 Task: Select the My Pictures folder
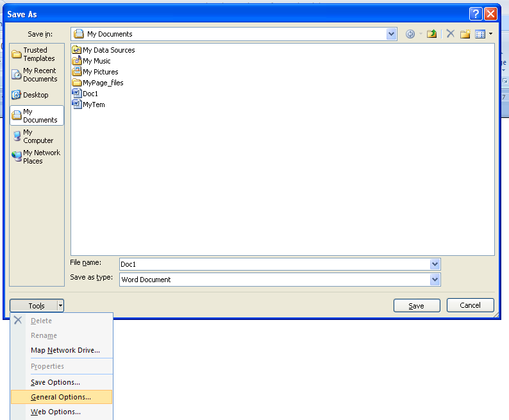tap(95, 72)
